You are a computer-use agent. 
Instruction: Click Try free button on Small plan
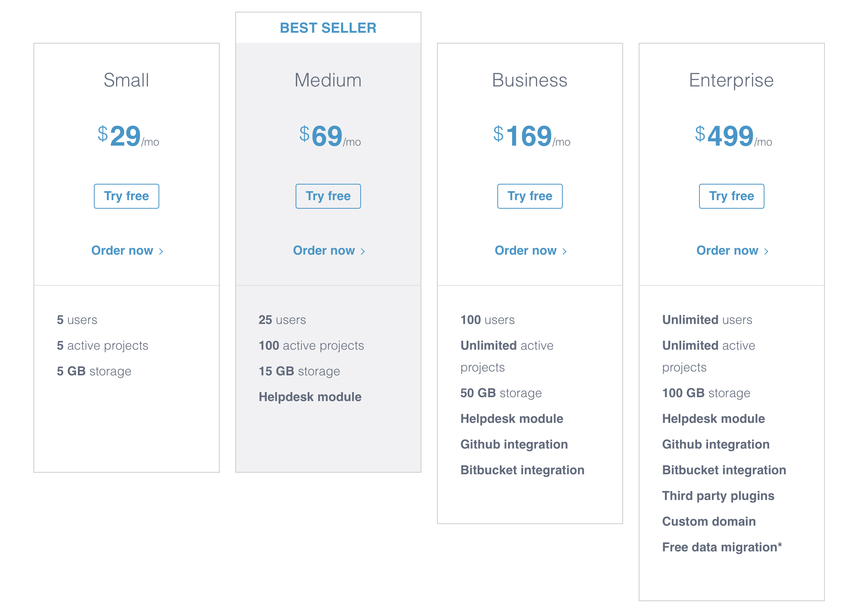(x=126, y=196)
